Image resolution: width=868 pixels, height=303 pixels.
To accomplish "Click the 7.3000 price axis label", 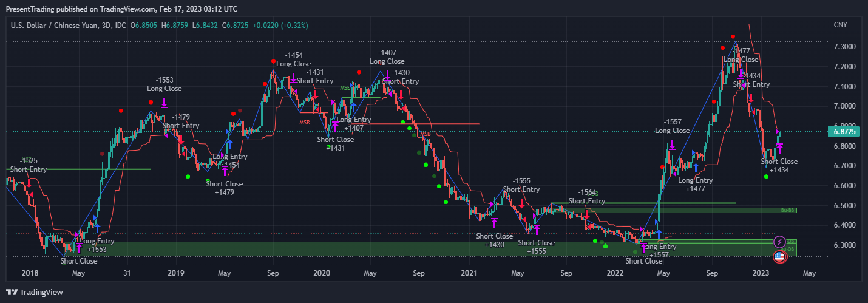I will [845, 47].
